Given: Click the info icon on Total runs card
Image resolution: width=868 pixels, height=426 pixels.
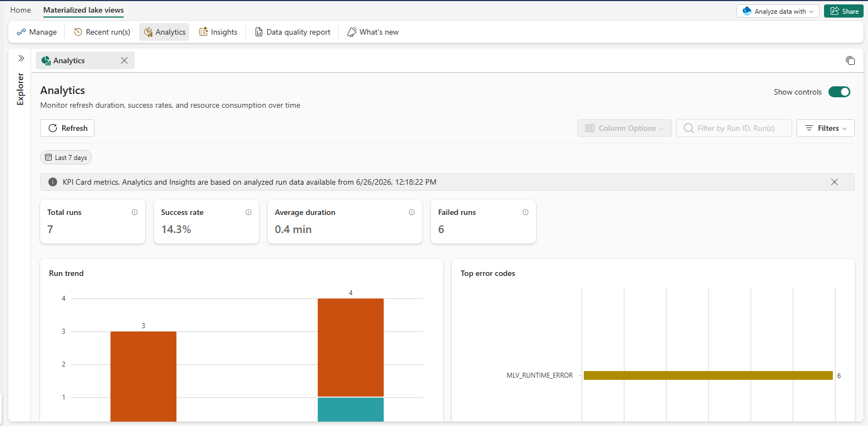Looking at the screenshot, I should [x=135, y=212].
